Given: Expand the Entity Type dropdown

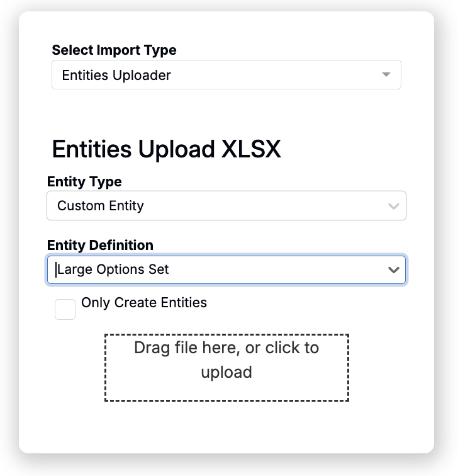Looking at the screenshot, I should tap(226, 206).
